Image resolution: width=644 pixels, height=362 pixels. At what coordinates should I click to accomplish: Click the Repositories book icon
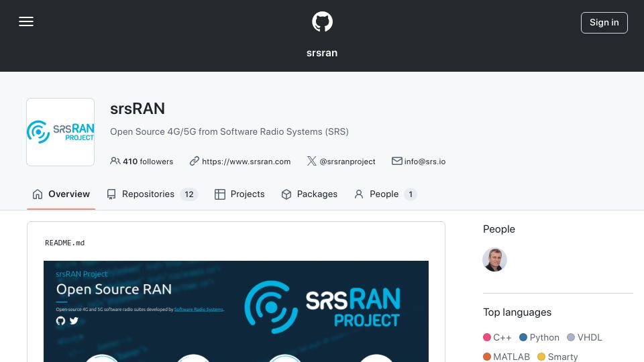coord(111,194)
